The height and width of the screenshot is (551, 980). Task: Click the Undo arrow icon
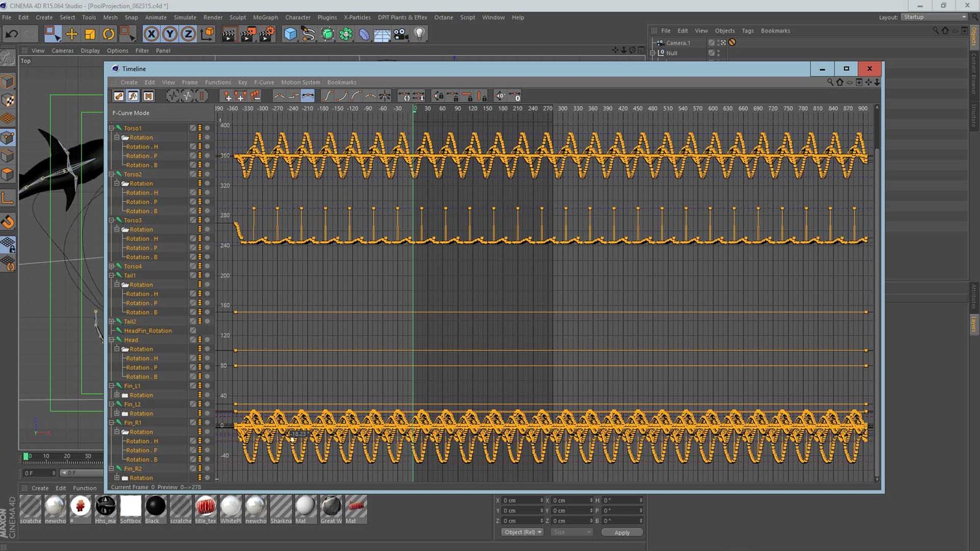(11, 34)
